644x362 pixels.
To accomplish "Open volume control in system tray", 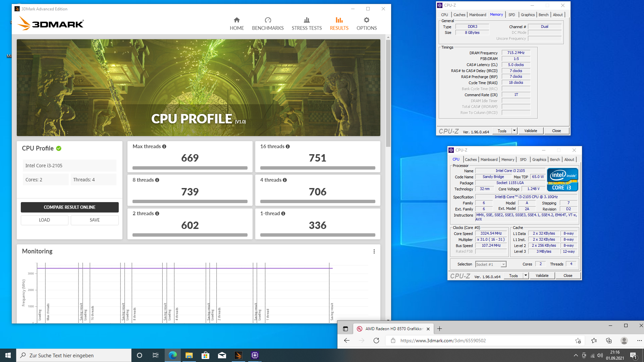I will pos(600,355).
